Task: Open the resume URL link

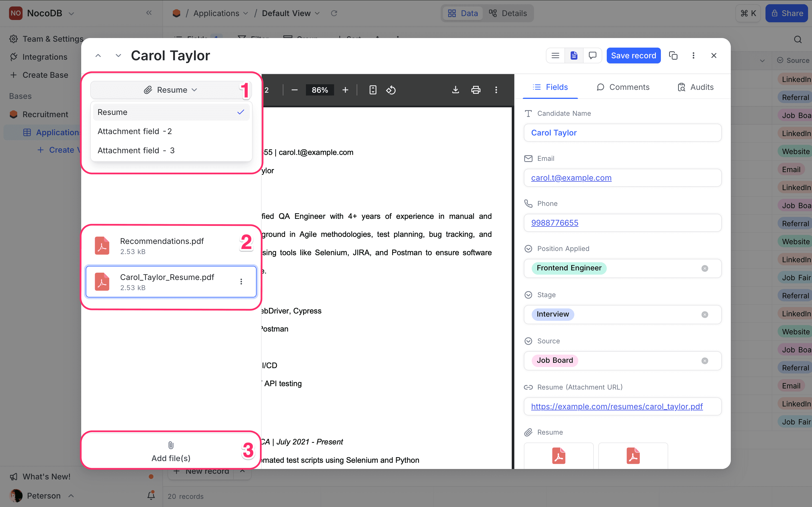Action: coord(617,406)
